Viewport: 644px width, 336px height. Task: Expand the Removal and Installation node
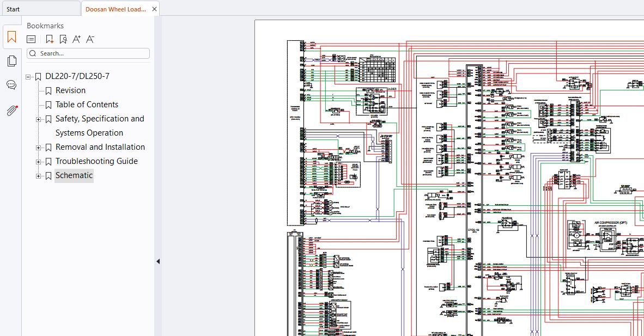click(x=38, y=148)
